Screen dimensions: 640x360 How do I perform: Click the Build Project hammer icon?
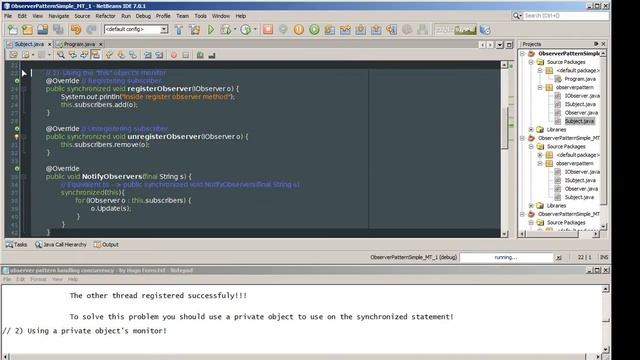pyautogui.click(x=179, y=29)
